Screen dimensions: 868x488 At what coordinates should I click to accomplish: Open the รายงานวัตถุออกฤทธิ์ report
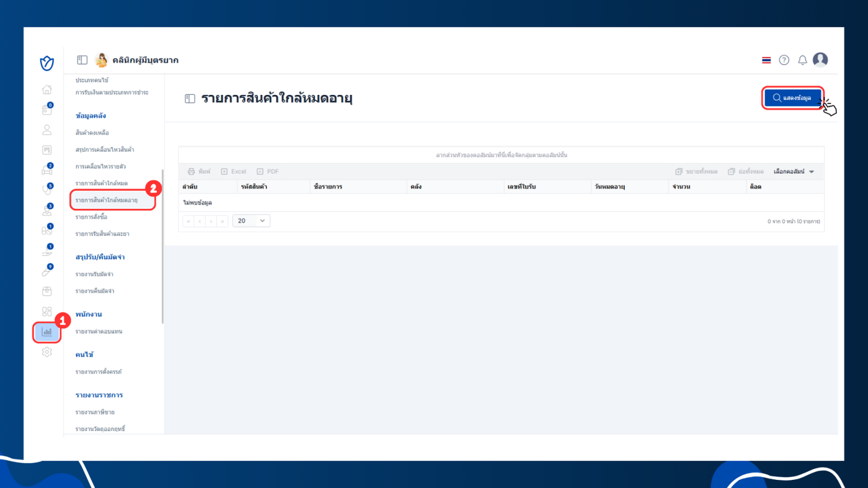100,428
